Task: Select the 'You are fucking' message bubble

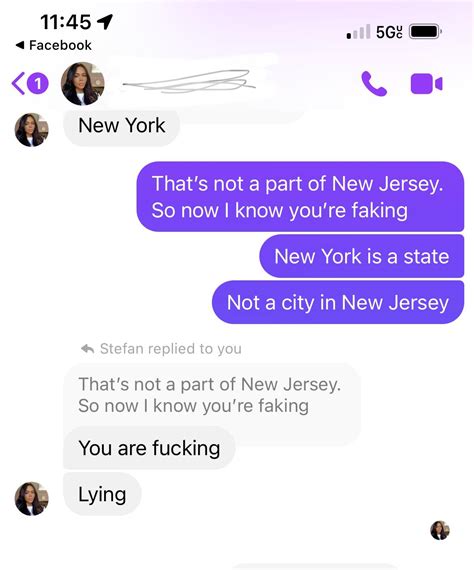Action: click(x=149, y=448)
